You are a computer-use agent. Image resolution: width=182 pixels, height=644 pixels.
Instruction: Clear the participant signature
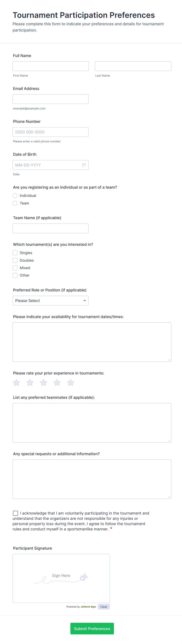pos(104,607)
